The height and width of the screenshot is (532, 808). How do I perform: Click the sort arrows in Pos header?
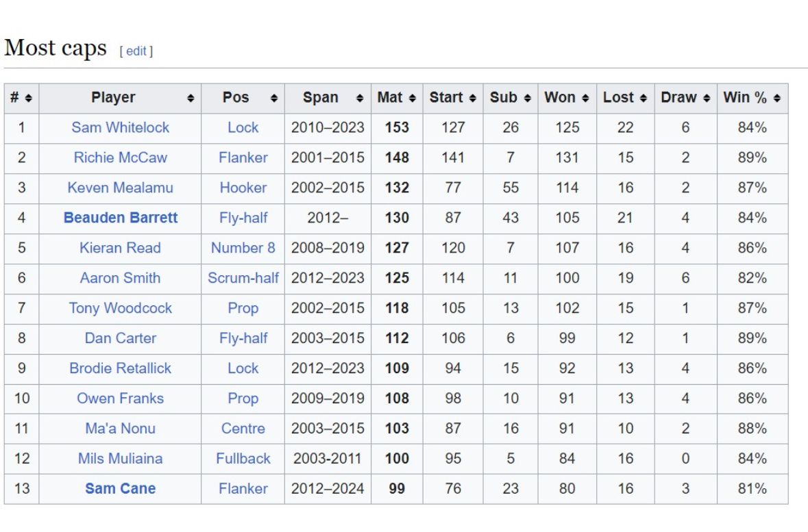[274, 99]
